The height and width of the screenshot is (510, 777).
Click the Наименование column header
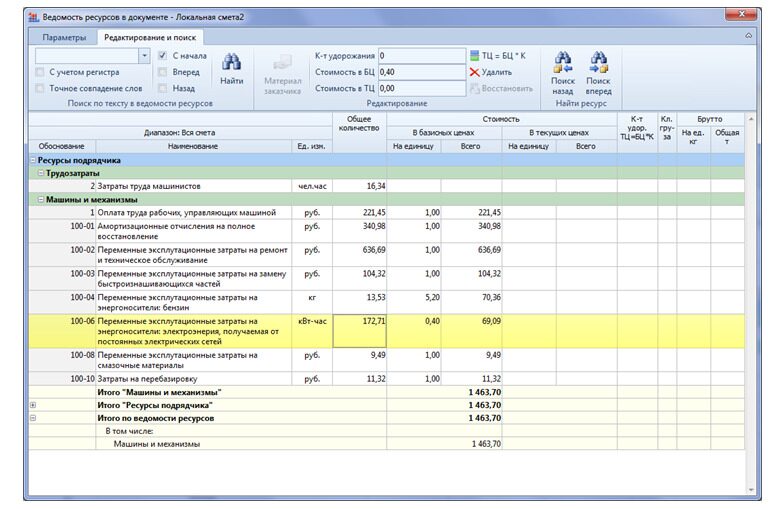click(x=193, y=146)
